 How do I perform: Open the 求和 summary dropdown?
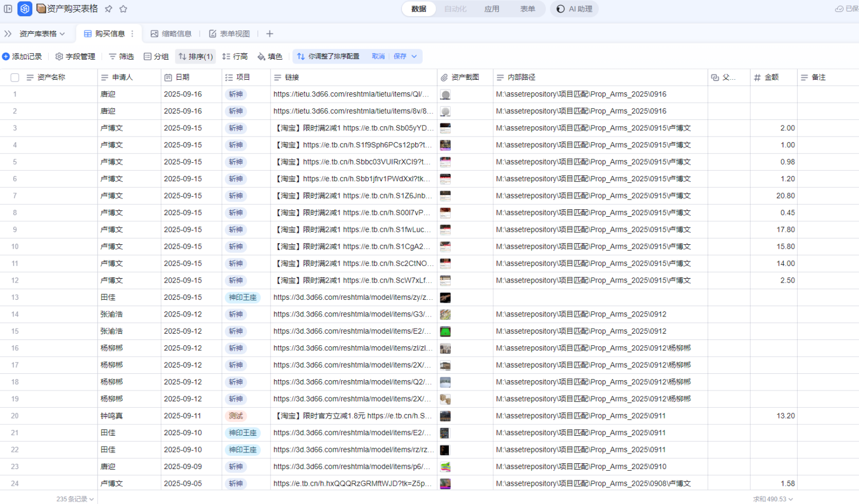coord(772,499)
